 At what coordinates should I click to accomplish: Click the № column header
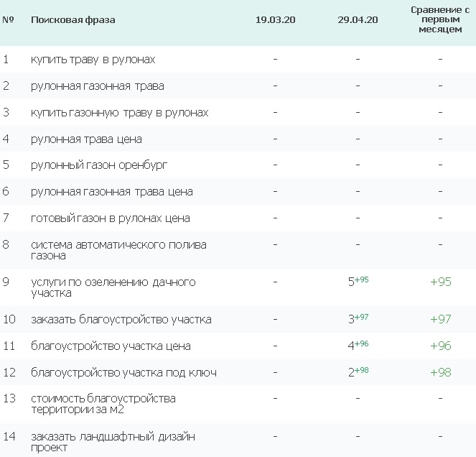point(9,20)
